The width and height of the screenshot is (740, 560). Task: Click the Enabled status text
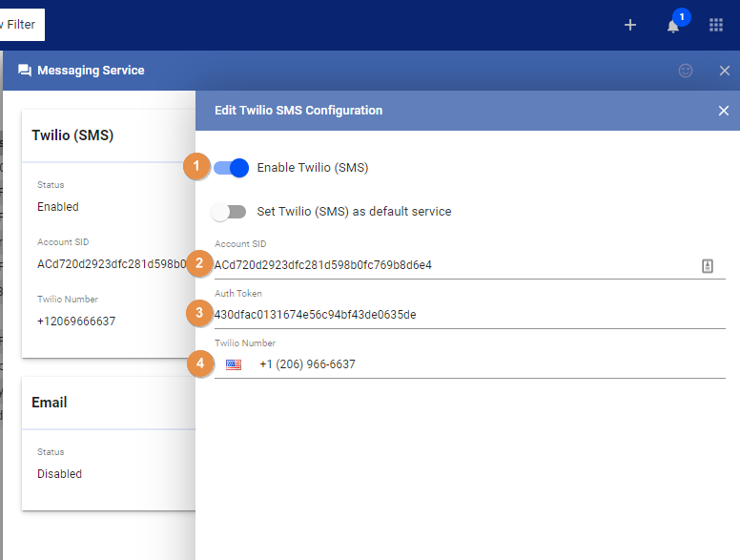58,207
